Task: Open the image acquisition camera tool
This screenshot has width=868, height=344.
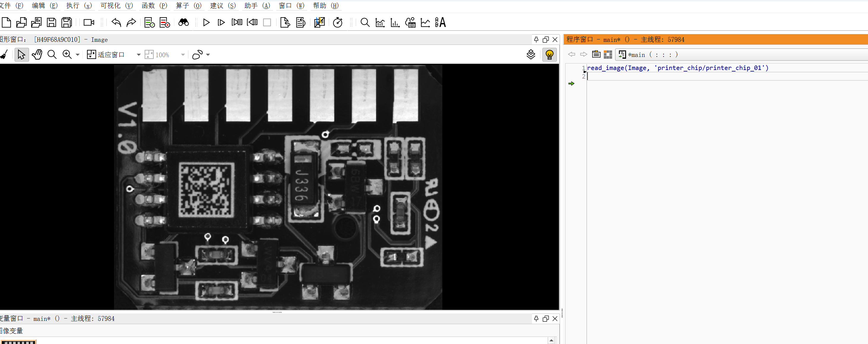Action: coord(89,23)
